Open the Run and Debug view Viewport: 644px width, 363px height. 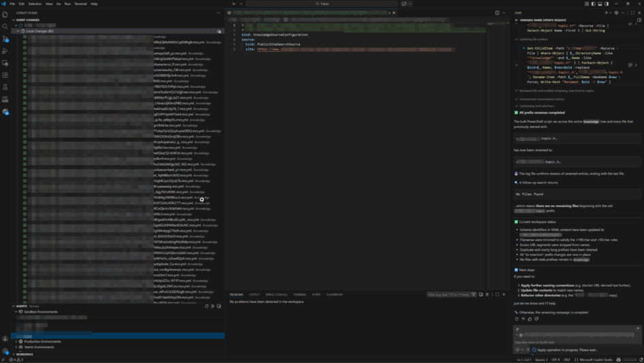pos(5,51)
